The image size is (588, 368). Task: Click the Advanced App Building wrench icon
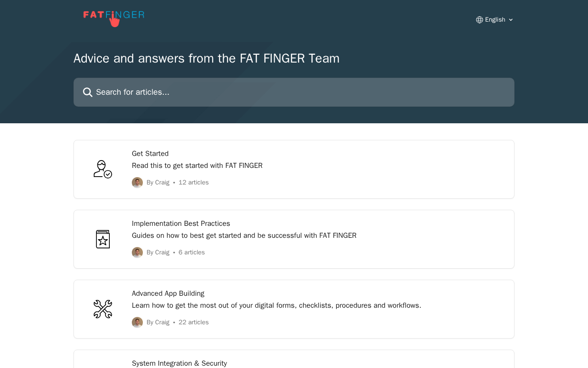[103, 309]
